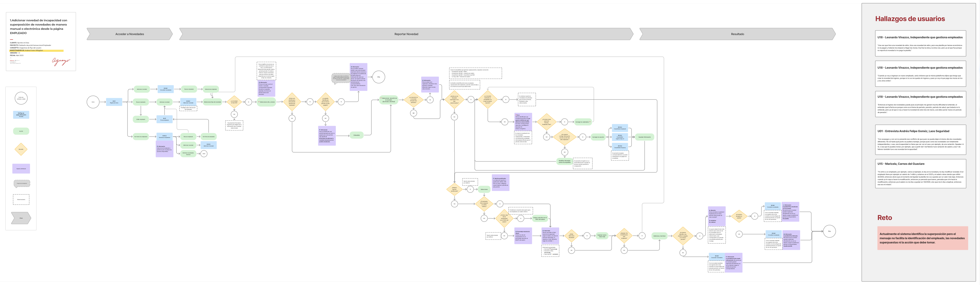Click the "Inicio" start circle

point(93,102)
